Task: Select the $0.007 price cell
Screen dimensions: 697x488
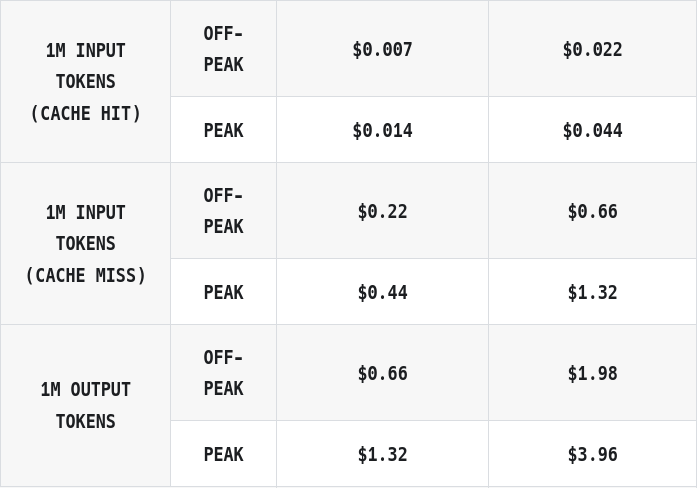Action: coord(382,49)
